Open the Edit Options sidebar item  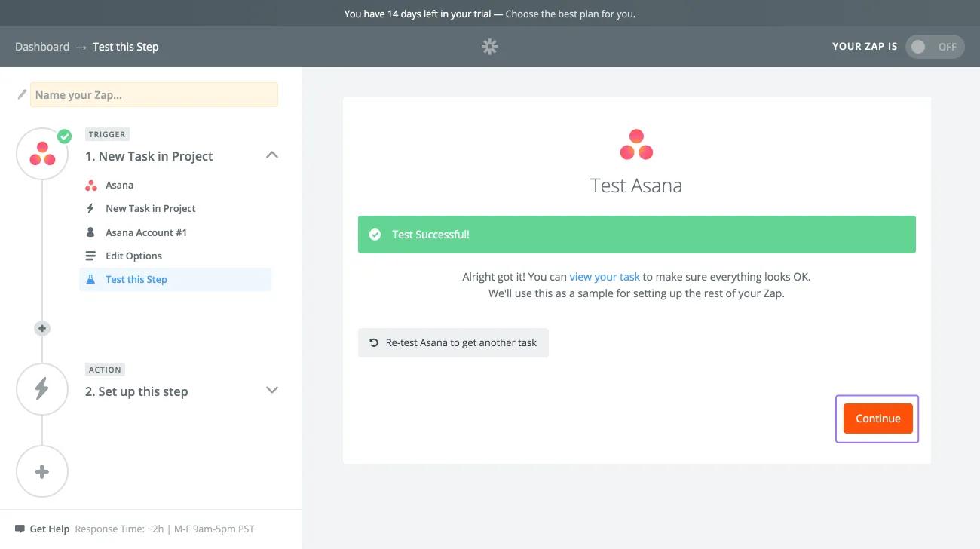tap(133, 256)
